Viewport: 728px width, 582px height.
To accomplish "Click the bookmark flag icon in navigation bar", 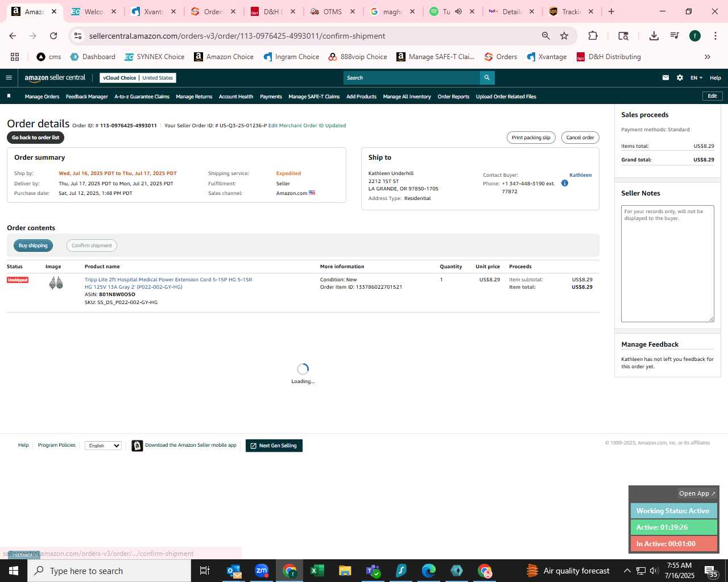I will tap(9, 96).
